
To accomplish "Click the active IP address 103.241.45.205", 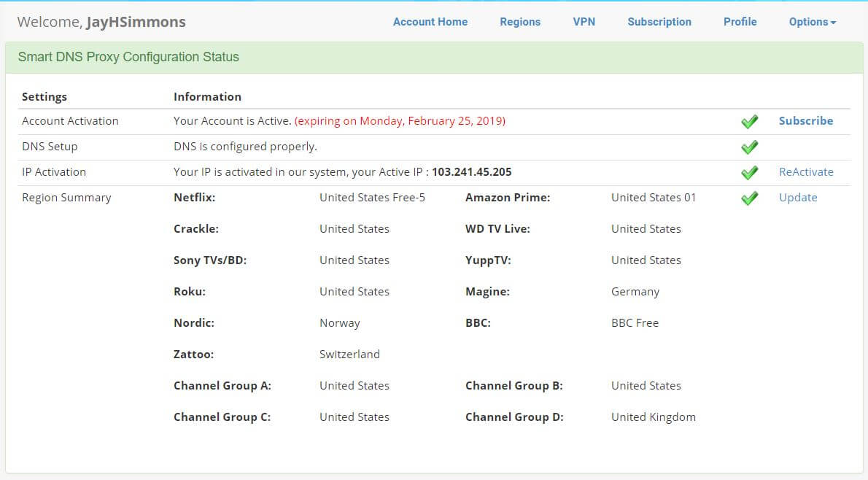I will 473,171.
